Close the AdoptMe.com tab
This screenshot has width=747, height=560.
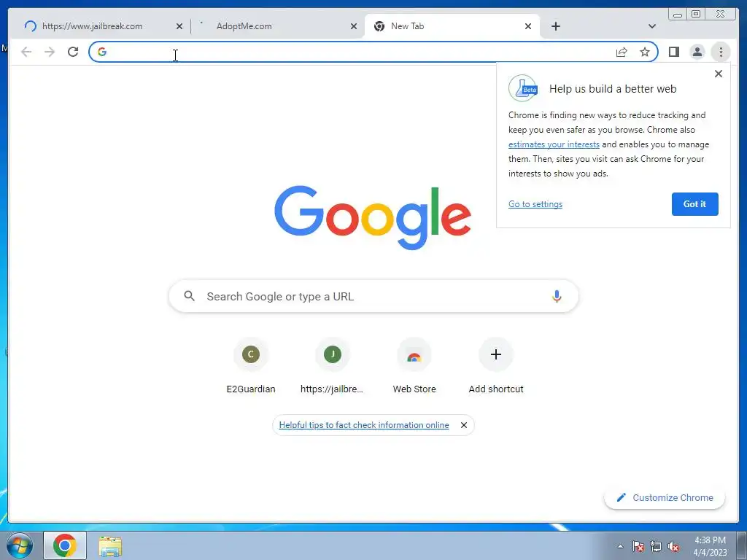coord(354,27)
